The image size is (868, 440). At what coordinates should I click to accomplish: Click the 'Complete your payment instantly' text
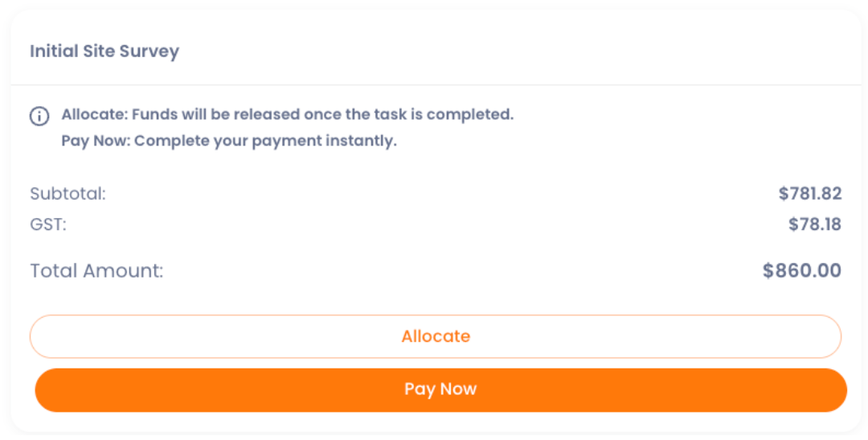coord(265,142)
